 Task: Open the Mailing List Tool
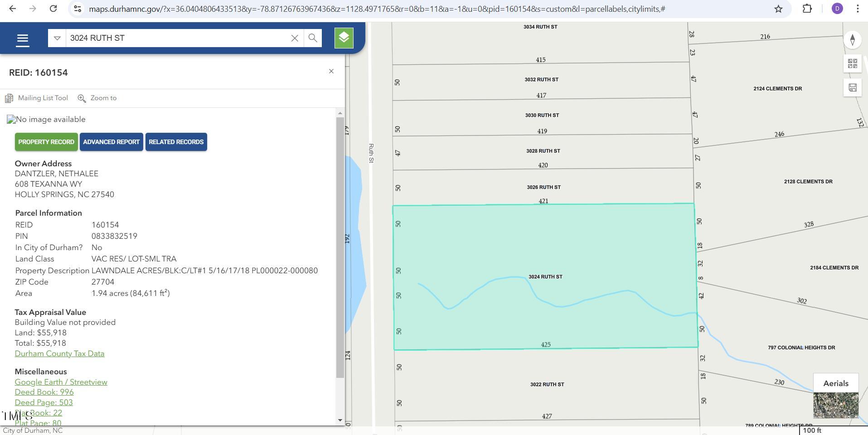tap(37, 98)
